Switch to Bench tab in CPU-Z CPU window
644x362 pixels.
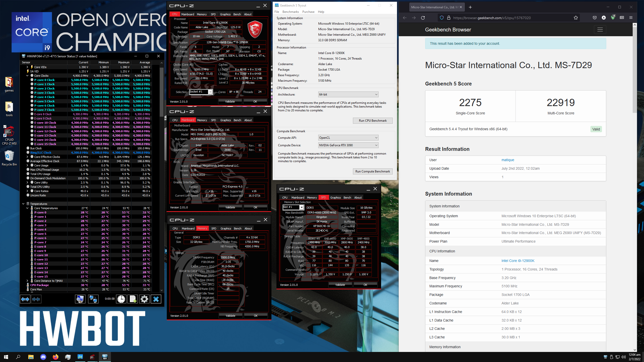pos(237,14)
